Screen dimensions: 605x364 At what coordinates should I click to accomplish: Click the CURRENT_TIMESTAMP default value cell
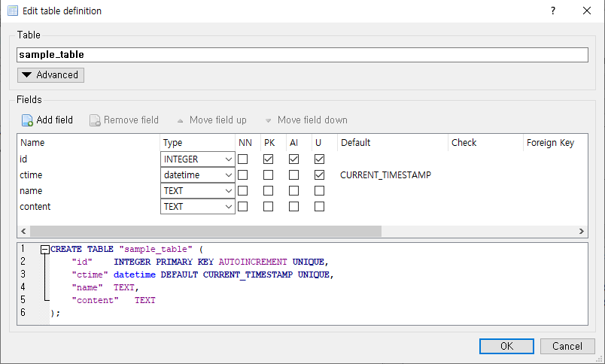(x=393, y=174)
